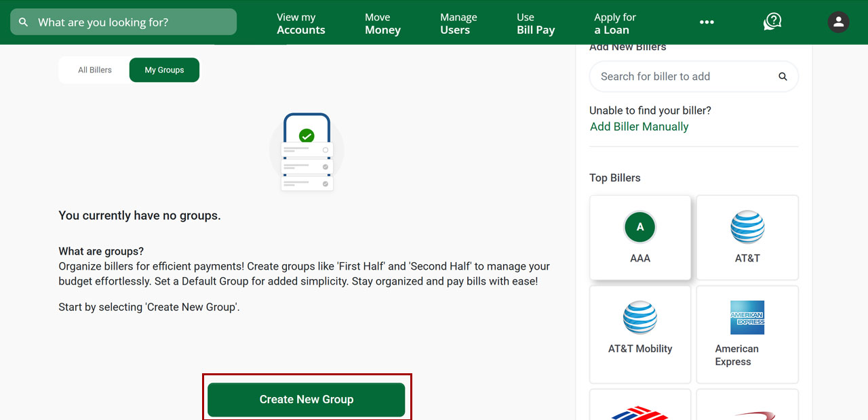Open the Use Bill Pay menu
The height and width of the screenshot is (420, 868).
click(x=535, y=22)
